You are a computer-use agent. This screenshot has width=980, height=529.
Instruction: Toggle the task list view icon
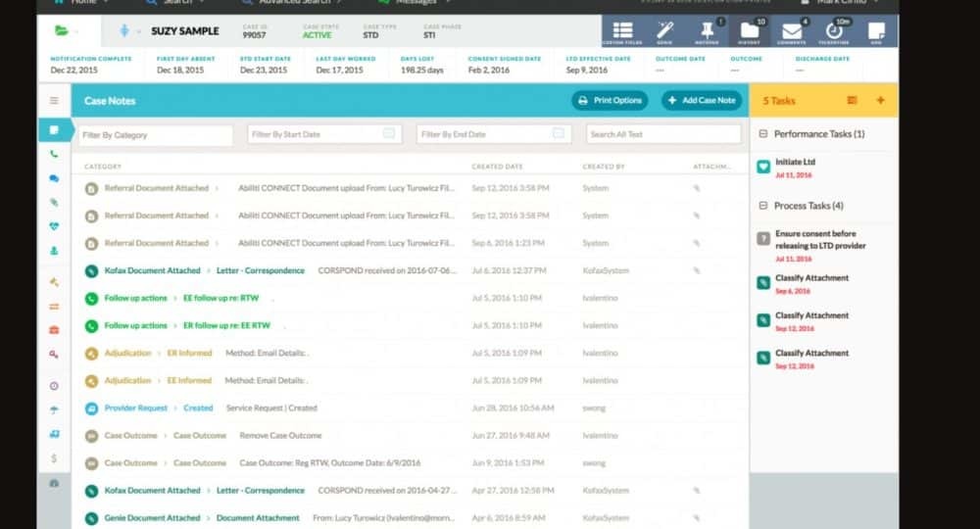click(853, 100)
